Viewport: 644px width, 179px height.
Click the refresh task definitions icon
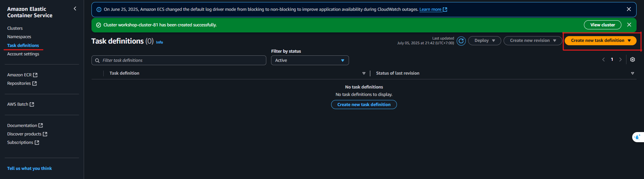461,41
